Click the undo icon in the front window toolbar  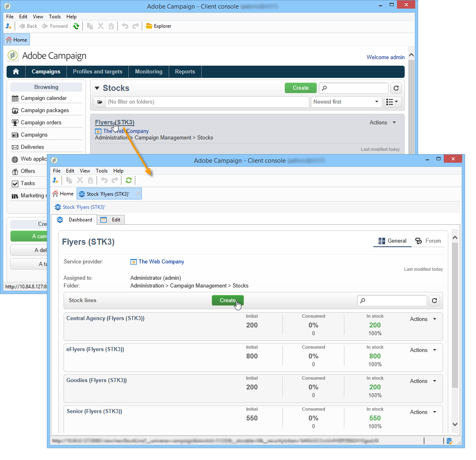point(104,180)
